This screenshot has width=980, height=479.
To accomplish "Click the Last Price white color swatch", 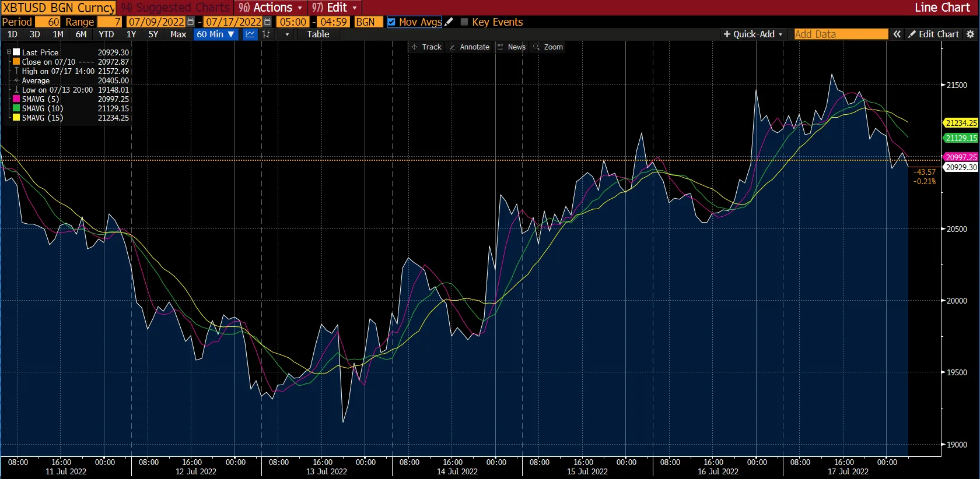I will click(x=17, y=52).
